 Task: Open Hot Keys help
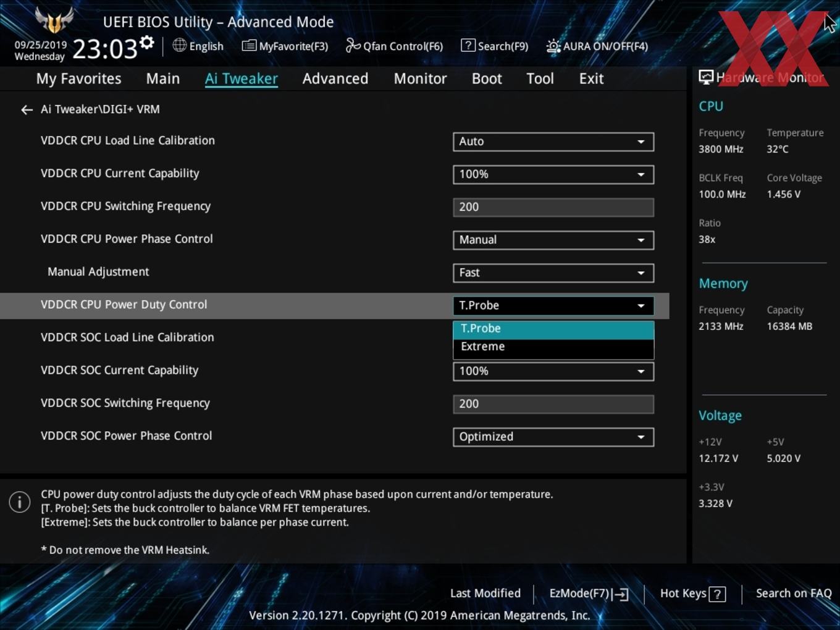(x=692, y=594)
